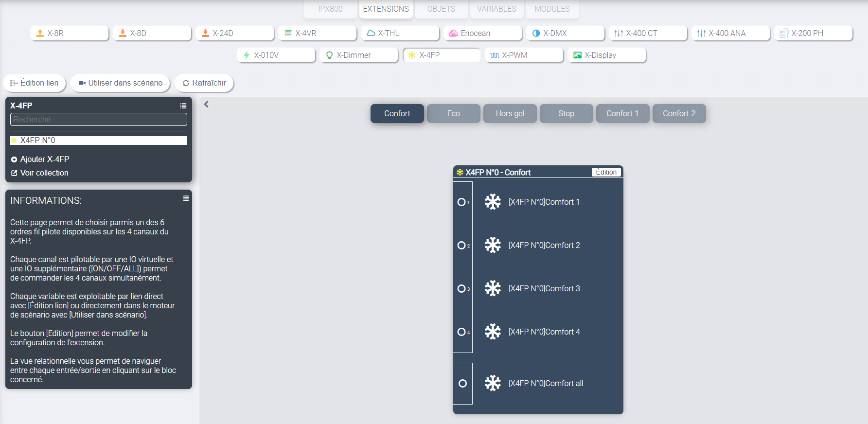The image size is (868, 424).
Task: Toggle the Comfort all input circle
Action: coord(462,383)
